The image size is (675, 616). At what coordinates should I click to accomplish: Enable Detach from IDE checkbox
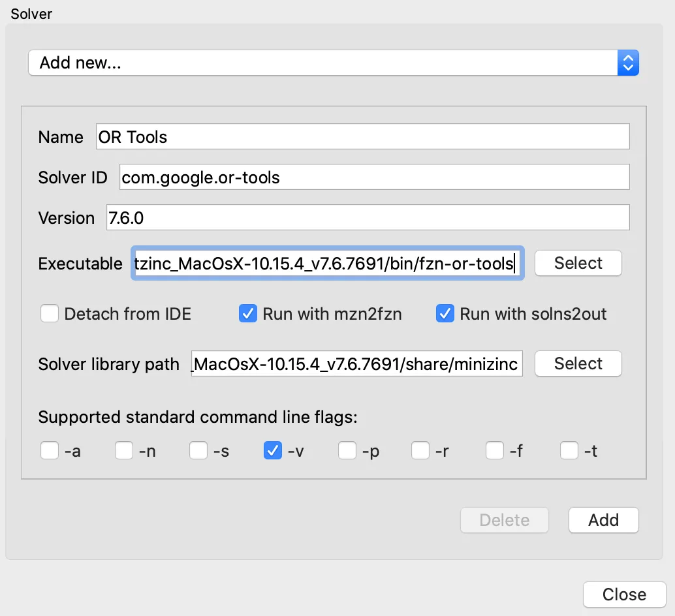pos(50,313)
